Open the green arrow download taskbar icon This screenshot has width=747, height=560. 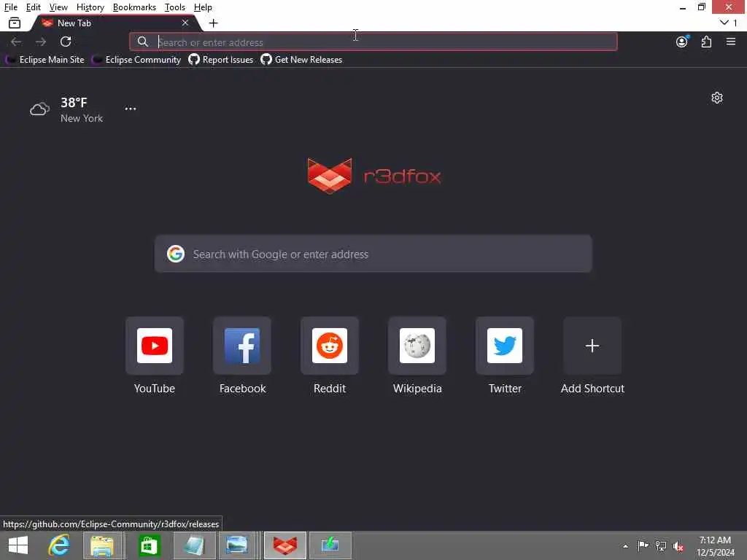tap(330, 545)
